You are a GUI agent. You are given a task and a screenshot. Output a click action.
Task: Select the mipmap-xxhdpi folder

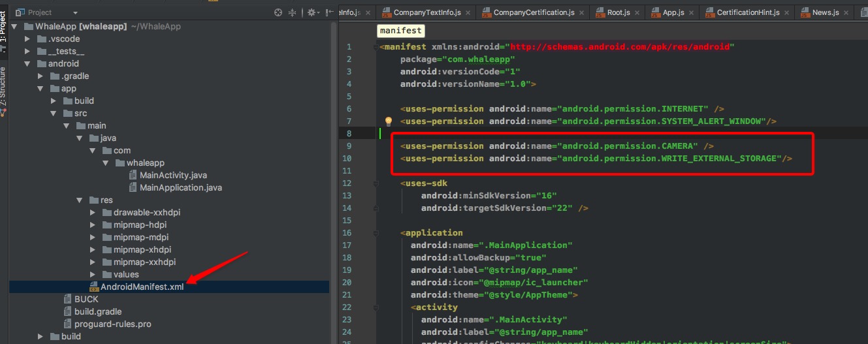[x=144, y=262]
